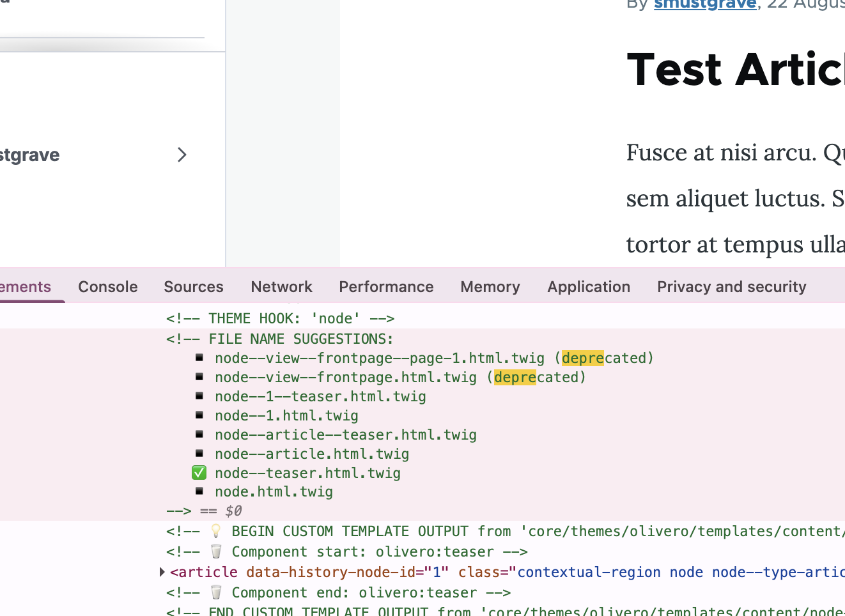Screen dimensions: 845x616
Task: Click the cup icon before Component end
Action: point(216,593)
